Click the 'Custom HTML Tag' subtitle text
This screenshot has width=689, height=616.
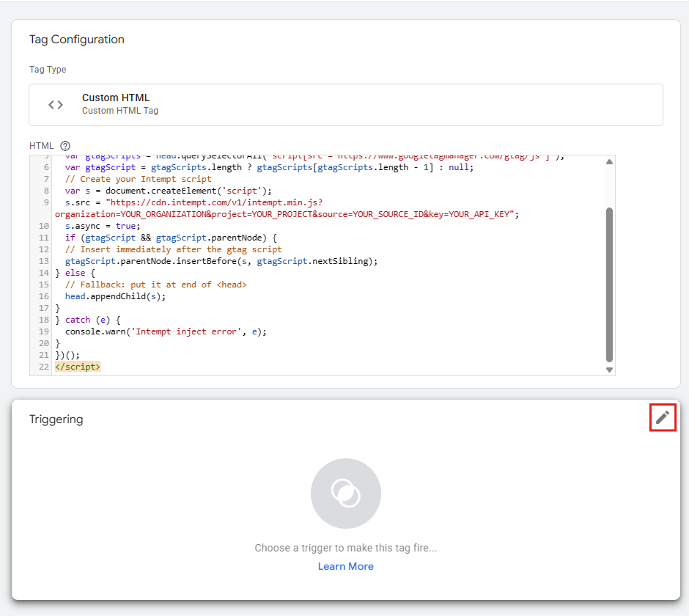coord(120,111)
